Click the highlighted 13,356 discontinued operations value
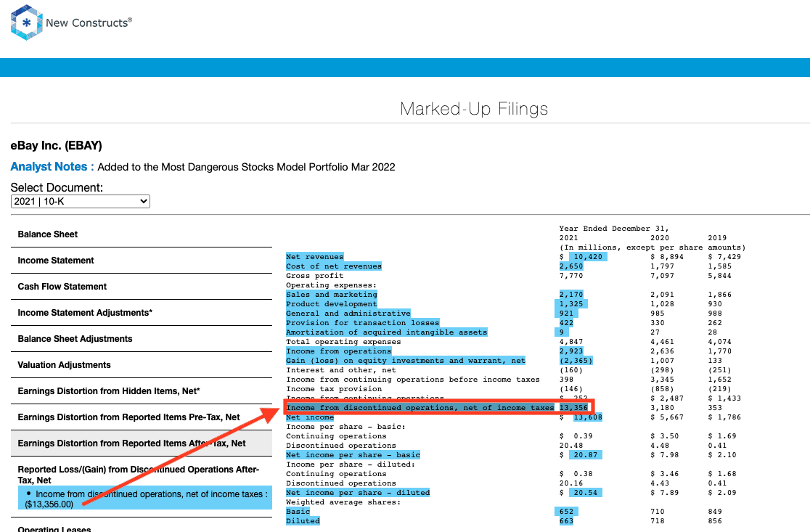Viewport: 810px width, 532px height. [573, 407]
